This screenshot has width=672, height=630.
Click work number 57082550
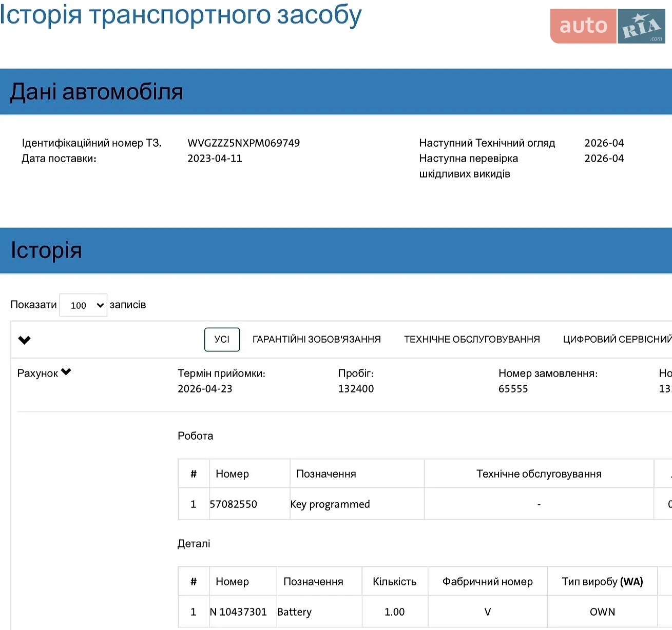pyautogui.click(x=233, y=504)
